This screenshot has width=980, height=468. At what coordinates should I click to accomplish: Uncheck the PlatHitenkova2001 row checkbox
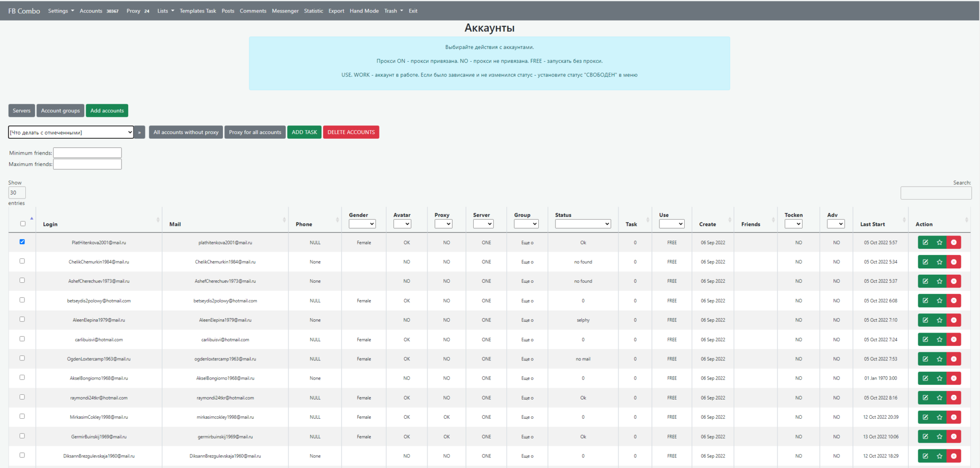pyautogui.click(x=22, y=242)
